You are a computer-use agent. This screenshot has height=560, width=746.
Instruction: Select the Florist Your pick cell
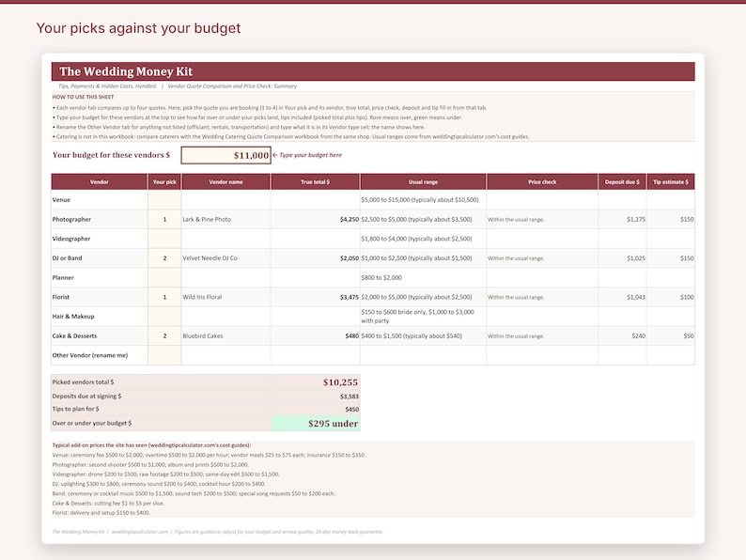164,297
